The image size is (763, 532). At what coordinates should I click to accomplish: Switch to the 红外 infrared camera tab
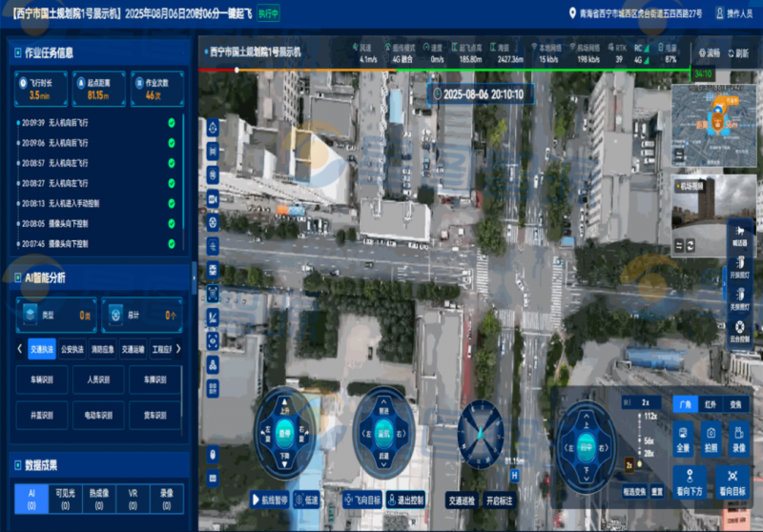[x=711, y=403]
